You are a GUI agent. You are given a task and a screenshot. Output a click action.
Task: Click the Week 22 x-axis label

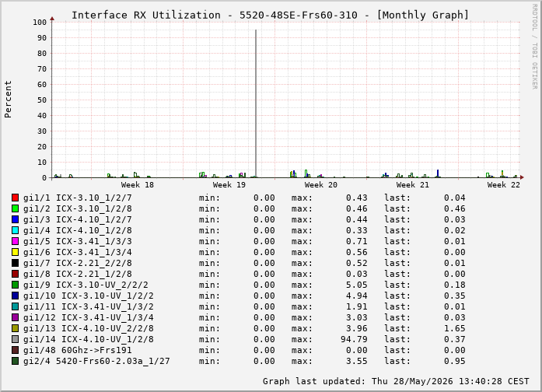[504, 185]
